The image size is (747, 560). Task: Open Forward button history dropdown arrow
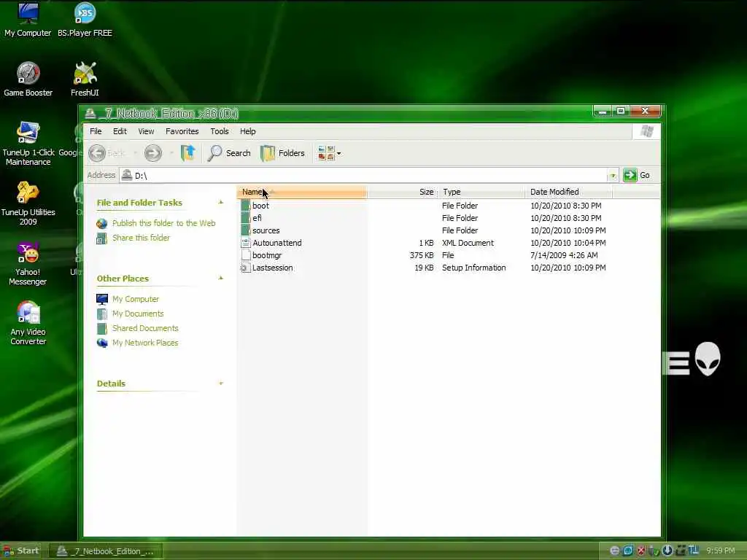pyautogui.click(x=171, y=153)
